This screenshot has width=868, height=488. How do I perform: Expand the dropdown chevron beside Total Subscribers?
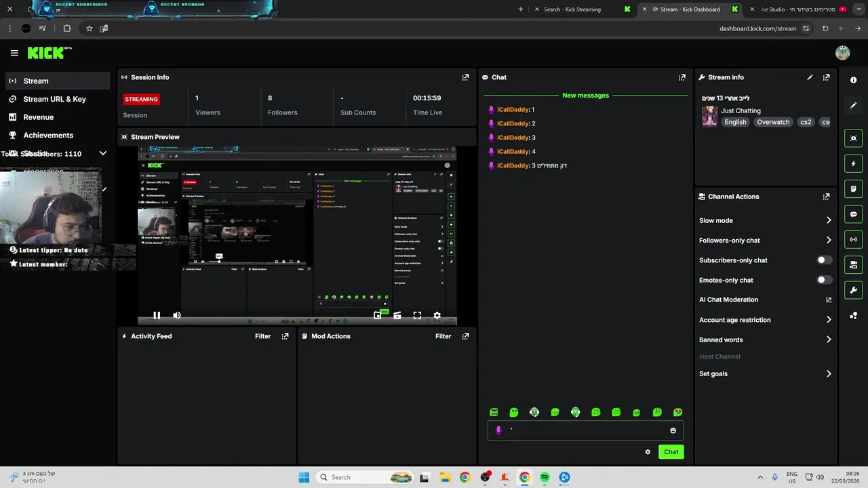[103, 154]
